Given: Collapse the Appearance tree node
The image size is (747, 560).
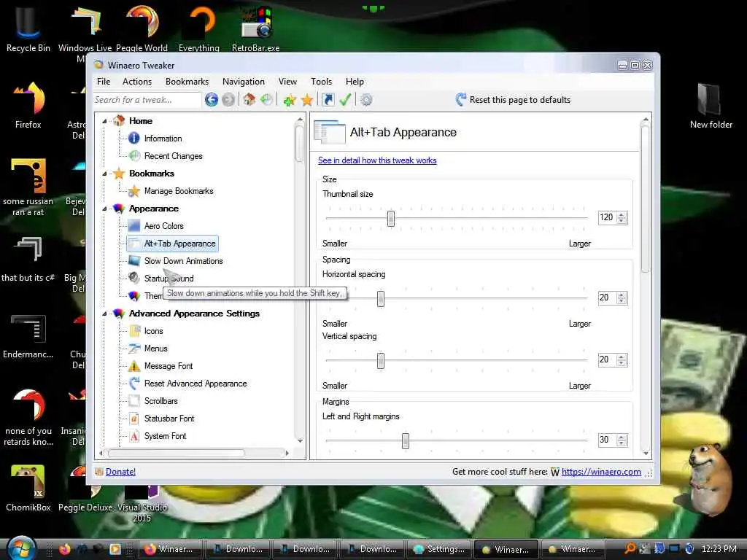Looking at the screenshot, I should tap(104, 209).
